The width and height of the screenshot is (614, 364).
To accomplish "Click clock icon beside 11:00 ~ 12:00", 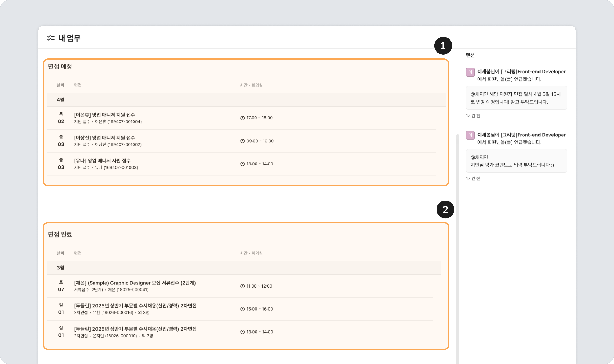I will [242, 286].
